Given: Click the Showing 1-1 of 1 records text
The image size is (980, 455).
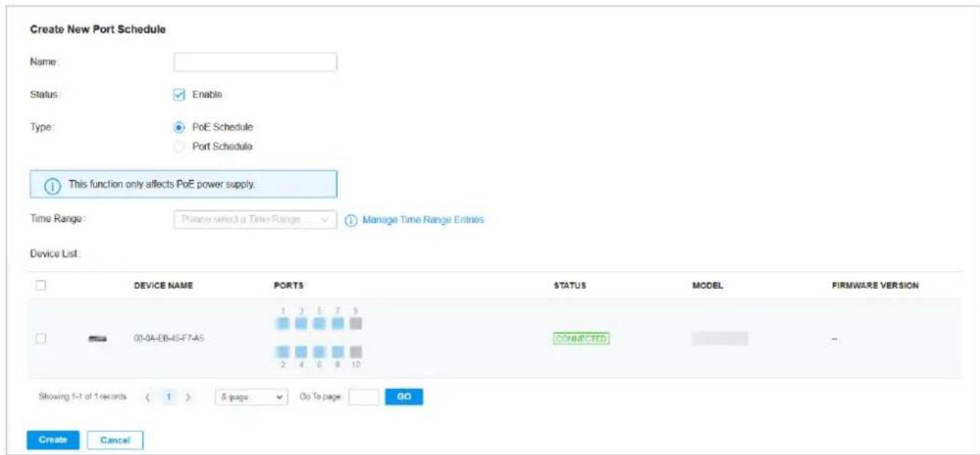Looking at the screenshot, I should (82, 398).
